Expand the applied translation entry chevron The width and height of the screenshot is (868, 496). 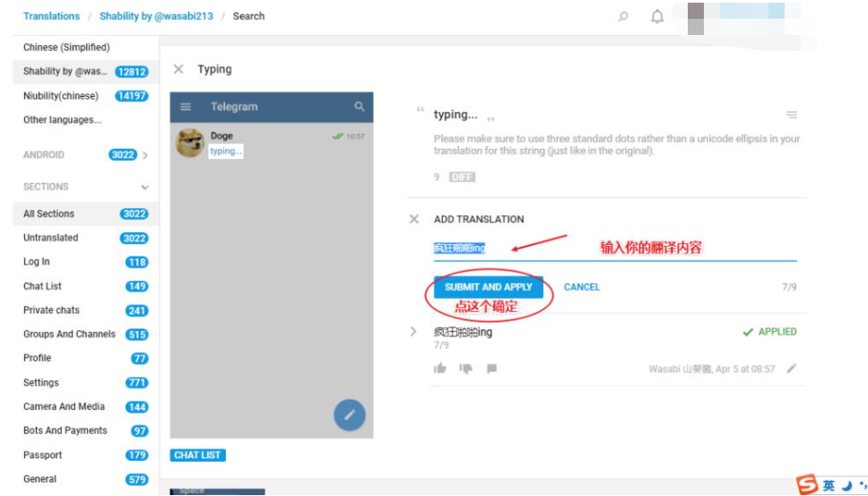(413, 332)
